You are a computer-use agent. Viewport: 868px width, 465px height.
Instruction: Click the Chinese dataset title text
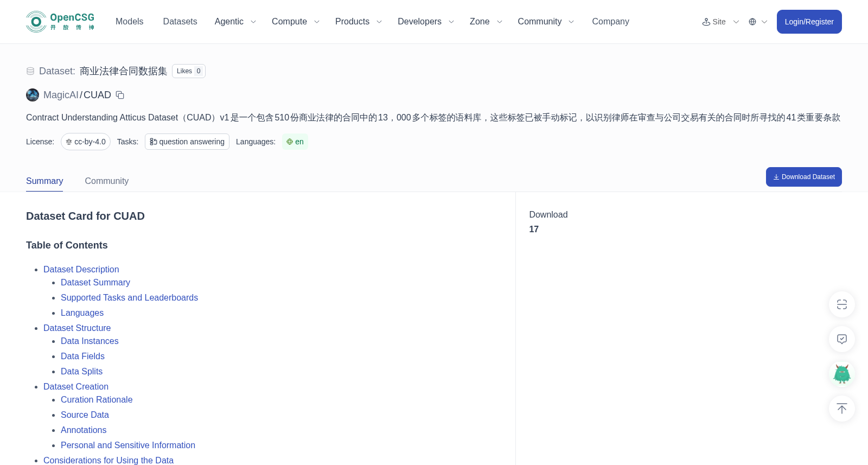click(x=123, y=71)
